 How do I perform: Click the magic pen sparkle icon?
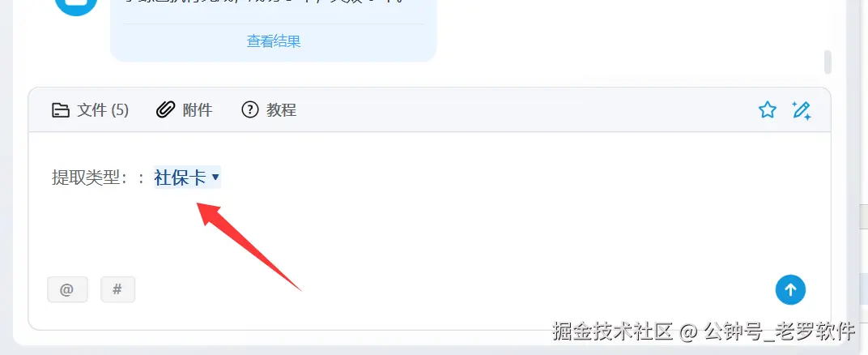coord(802,110)
